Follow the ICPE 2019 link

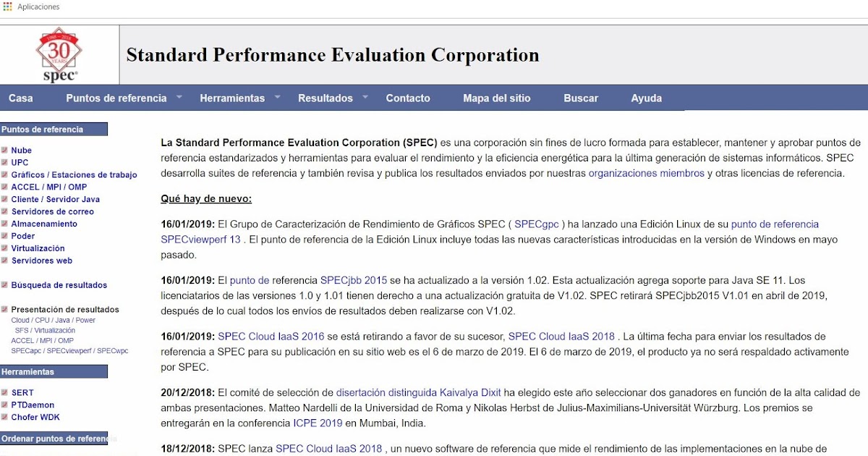click(318, 423)
